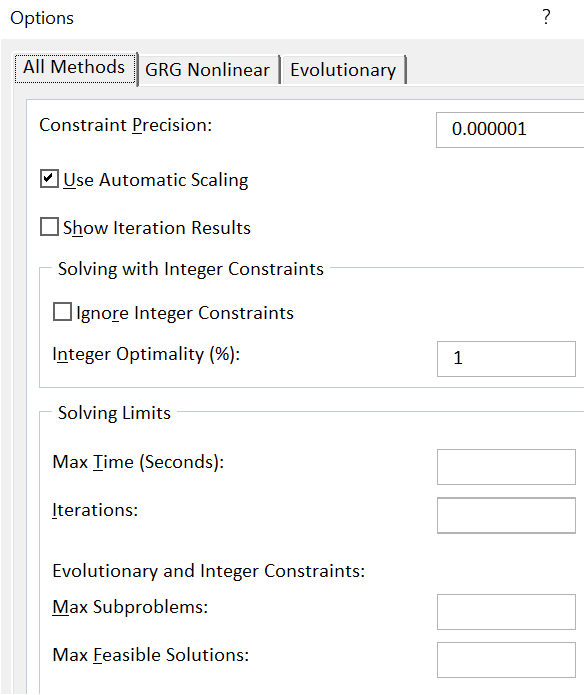Click the Max Feasible Solutions field

tap(506, 660)
